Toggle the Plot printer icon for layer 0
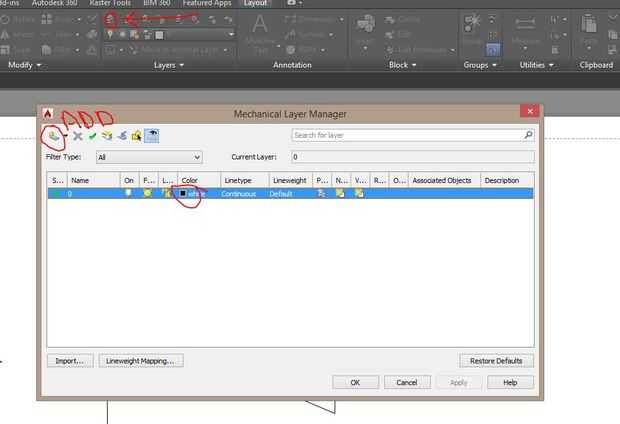 [321, 193]
